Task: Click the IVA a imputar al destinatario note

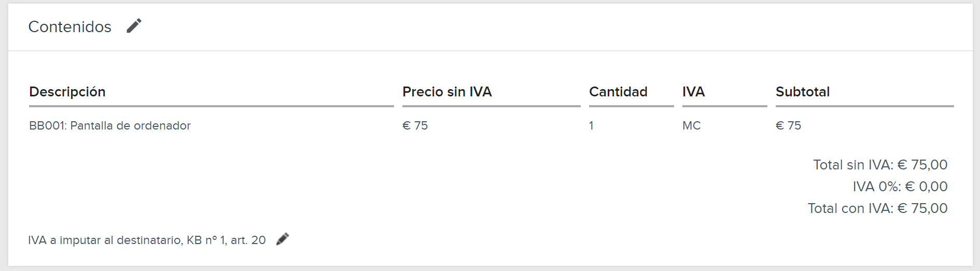Action: pos(147,240)
